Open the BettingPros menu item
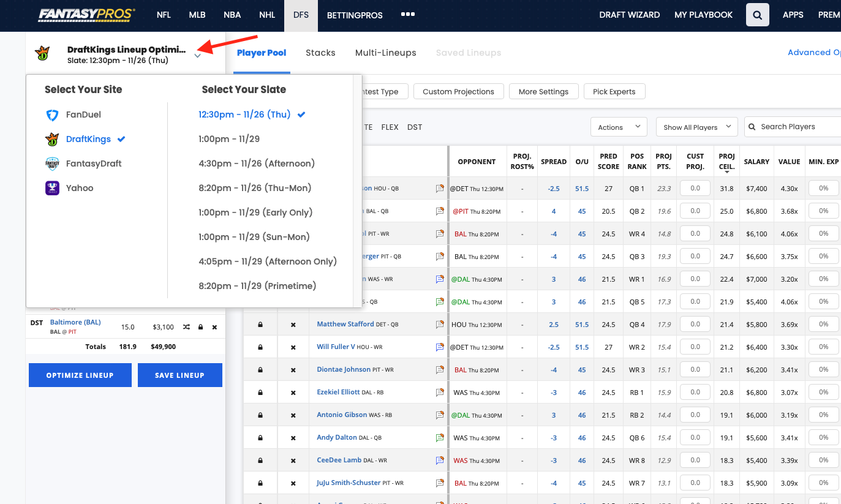The width and height of the screenshot is (841, 504). point(355,15)
